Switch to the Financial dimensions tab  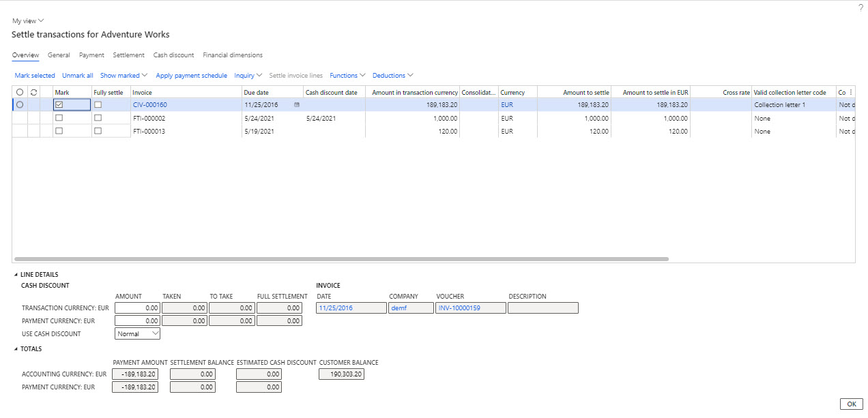[x=232, y=55]
